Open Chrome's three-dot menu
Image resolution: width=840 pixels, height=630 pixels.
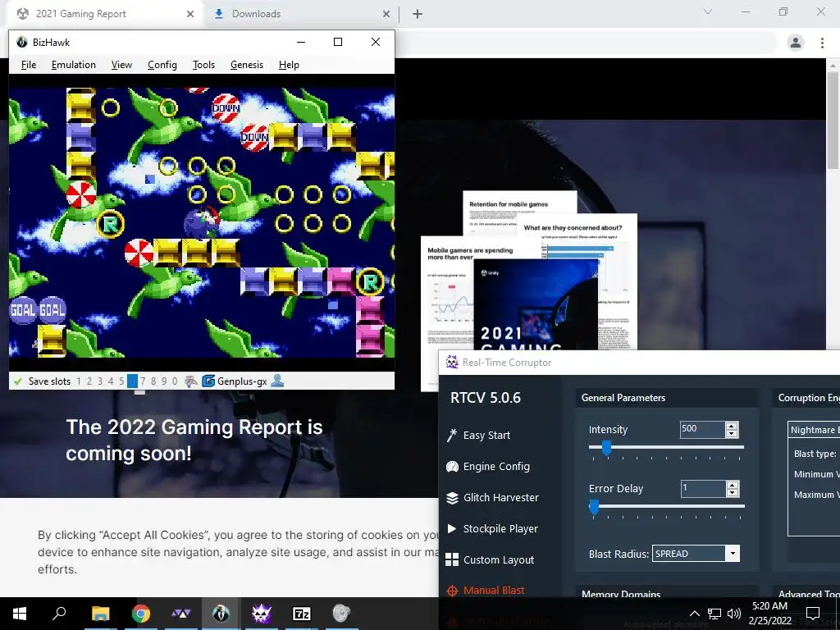coord(822,43)
